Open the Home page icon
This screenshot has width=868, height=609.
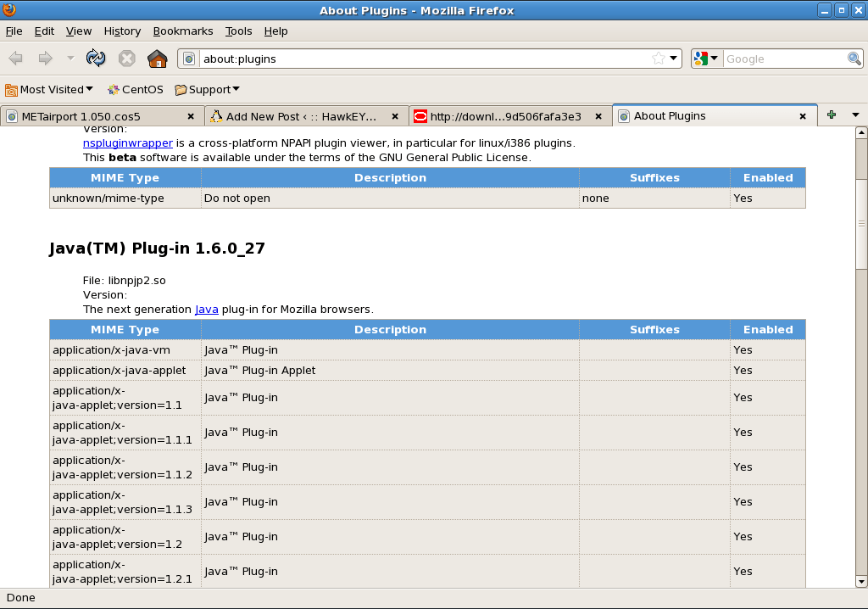158,58
